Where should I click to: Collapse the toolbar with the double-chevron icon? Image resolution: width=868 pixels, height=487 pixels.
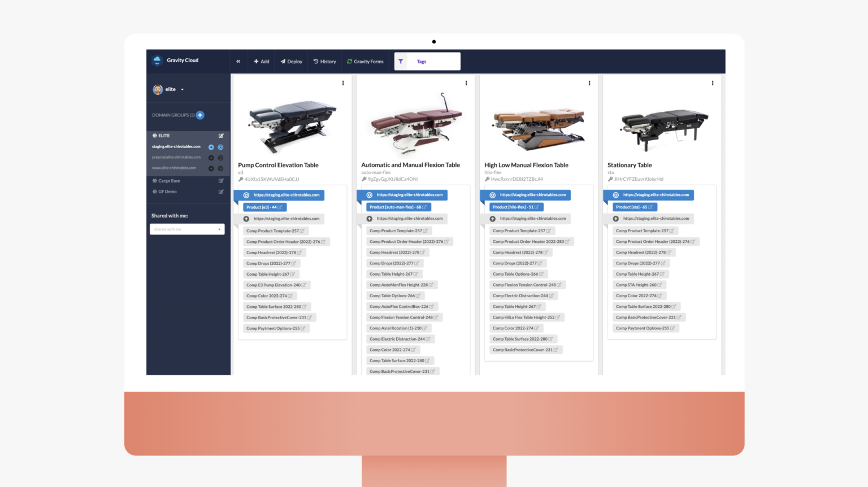tap(238, 61)
